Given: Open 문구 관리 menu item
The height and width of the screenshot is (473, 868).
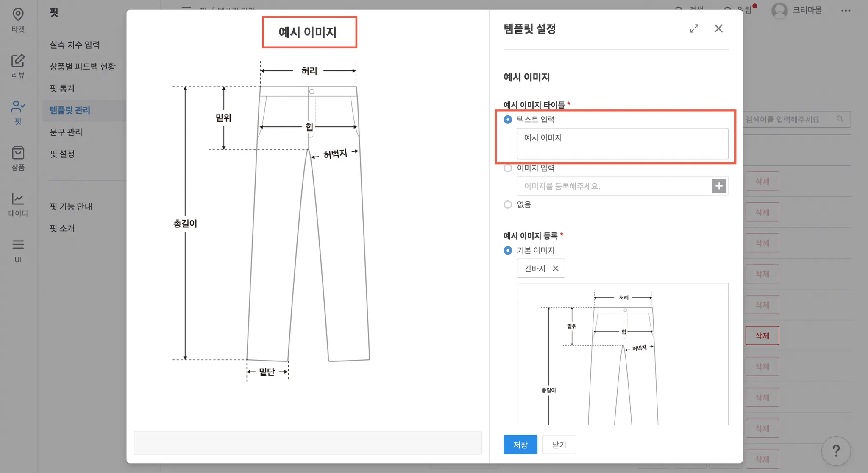Looking at the screenshot, I should [x=66, y=132].
